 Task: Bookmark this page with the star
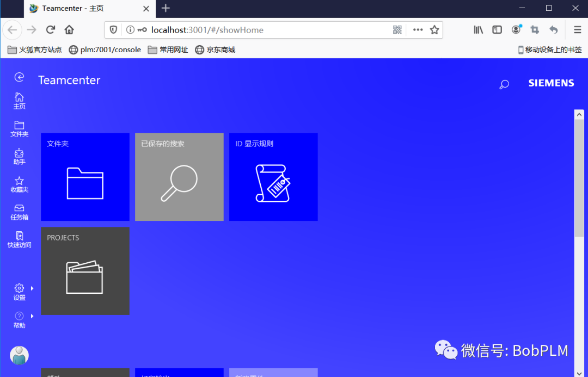pos(434,29)
